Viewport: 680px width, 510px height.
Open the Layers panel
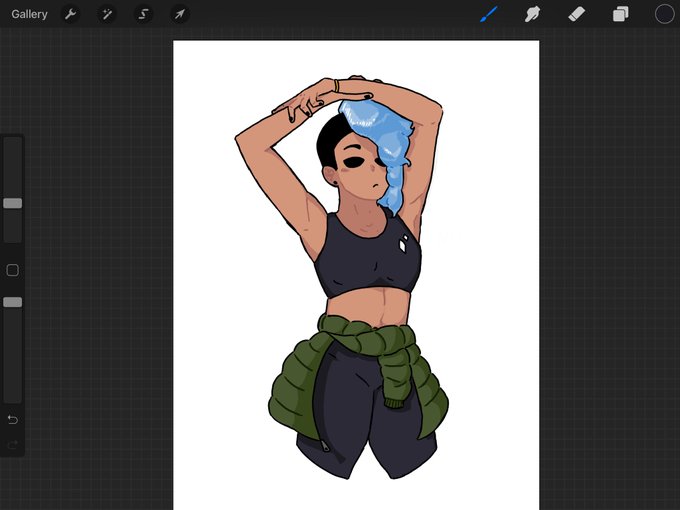[621, 14]
